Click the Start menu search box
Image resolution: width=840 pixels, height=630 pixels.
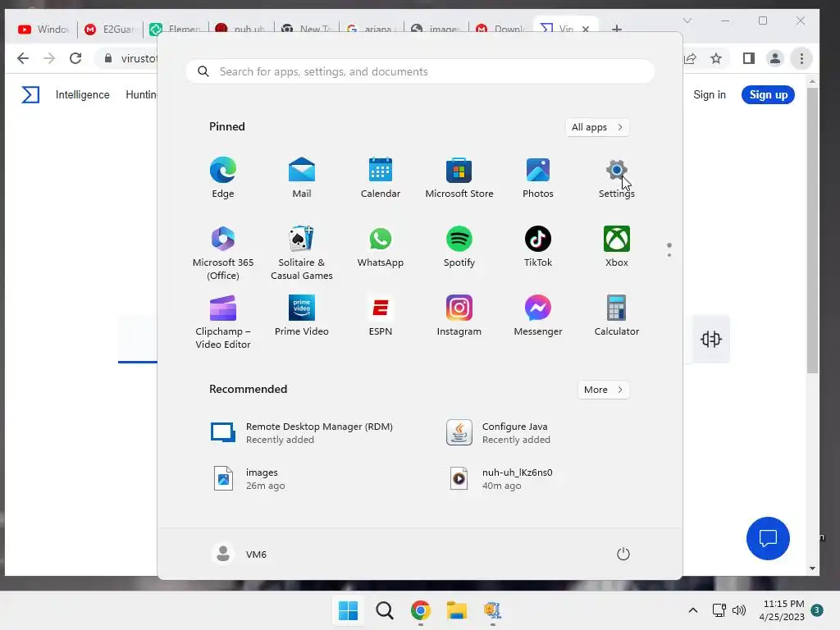[420, 71]
